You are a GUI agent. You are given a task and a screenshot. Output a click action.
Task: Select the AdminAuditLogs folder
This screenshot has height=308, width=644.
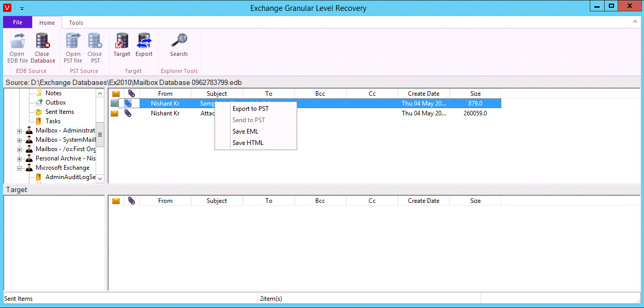click(71, 177)
